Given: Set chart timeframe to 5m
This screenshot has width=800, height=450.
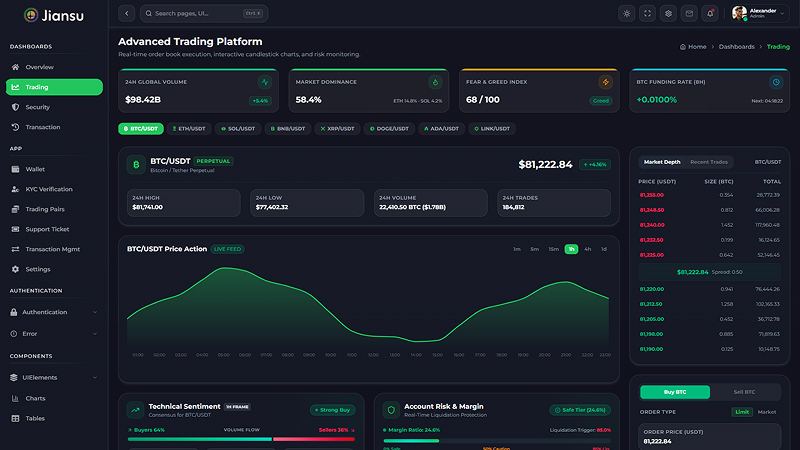Looking at the screenshot, I should (534, 249).
